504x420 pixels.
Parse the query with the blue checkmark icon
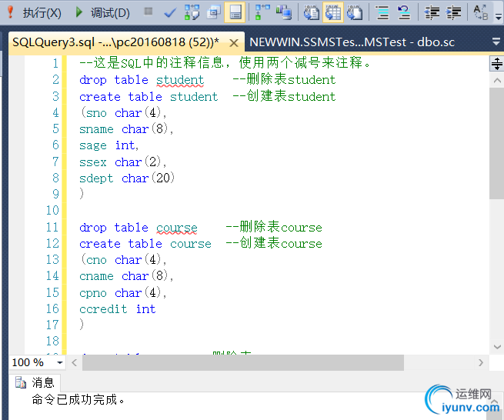(170, 13)
